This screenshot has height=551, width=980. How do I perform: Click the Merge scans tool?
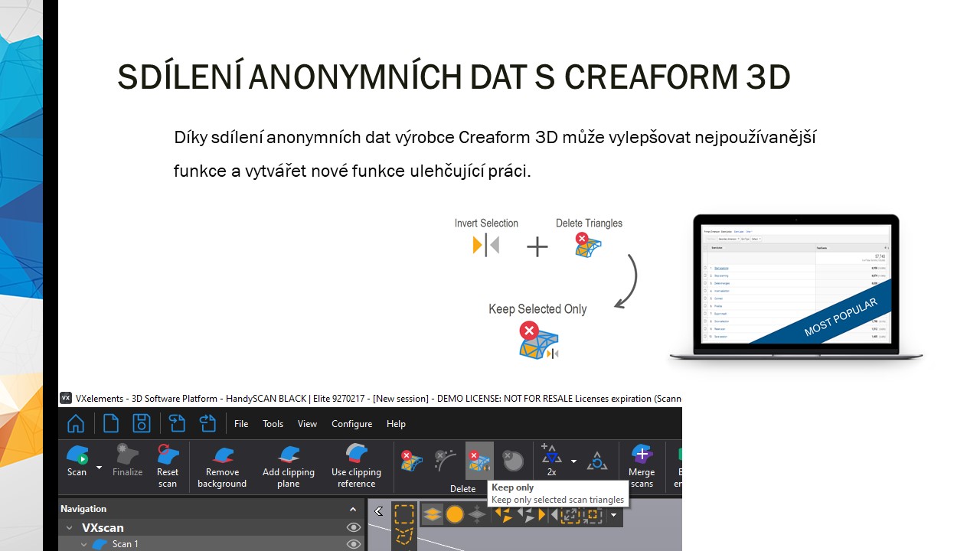point(642,464)
